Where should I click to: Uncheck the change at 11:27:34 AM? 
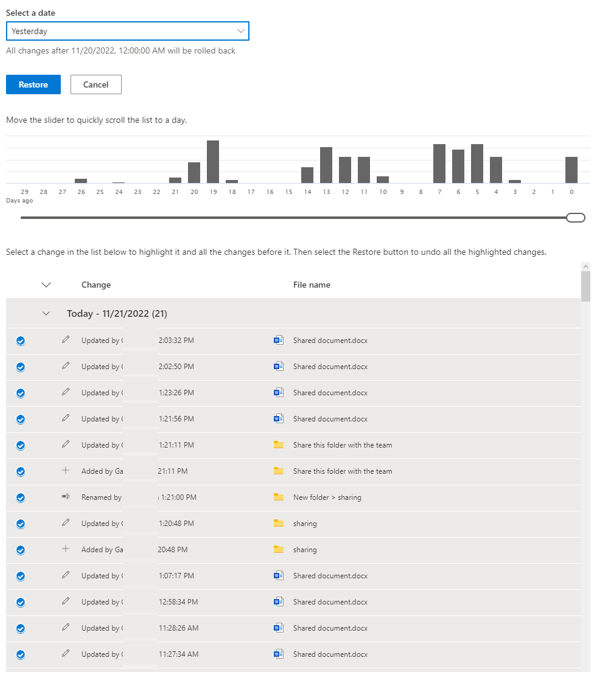21,655
